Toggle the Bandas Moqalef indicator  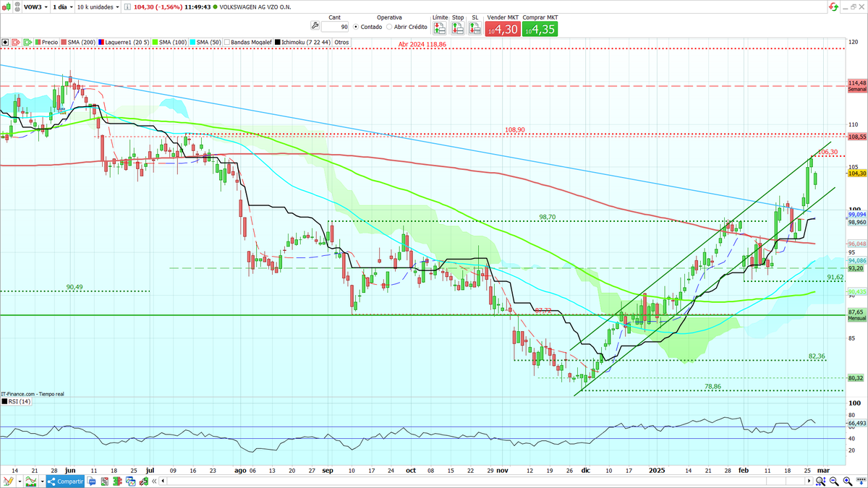pyautogui.click(x=248, y=42)
